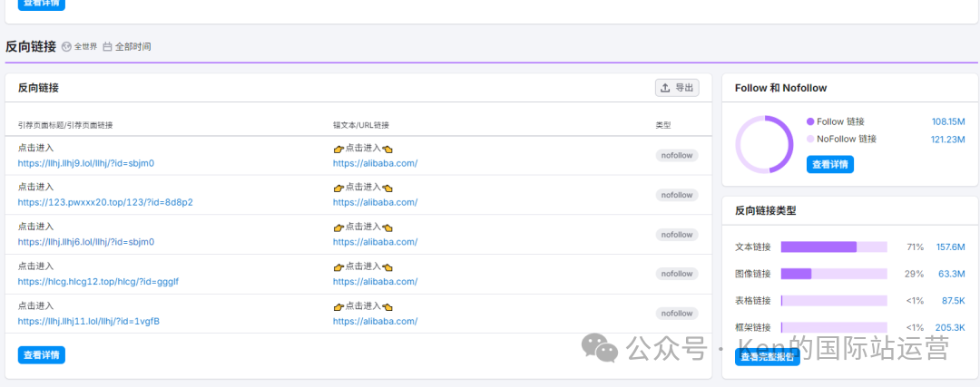
Task: Click alibaba.com link in llhj11.lol row
Action: click(375, 322)
